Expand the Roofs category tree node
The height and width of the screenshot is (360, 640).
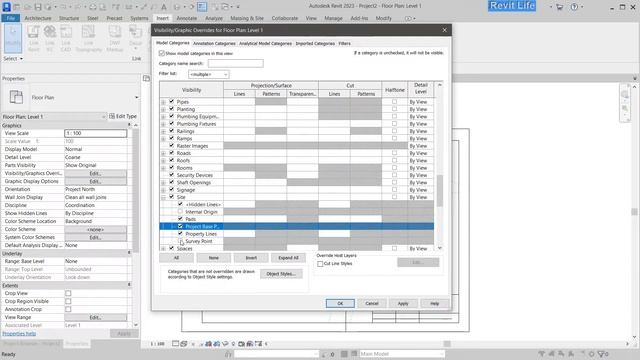(x=163, y=160)
